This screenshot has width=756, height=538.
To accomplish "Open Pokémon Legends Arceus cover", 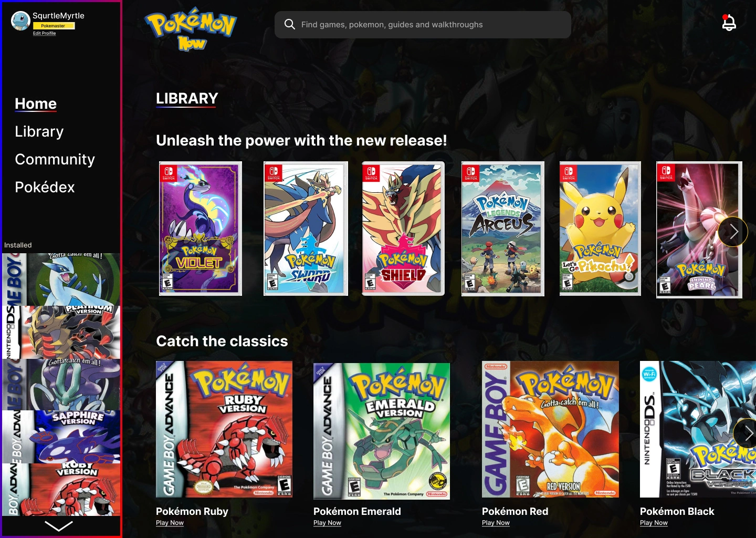I will [x=503, y=229].
